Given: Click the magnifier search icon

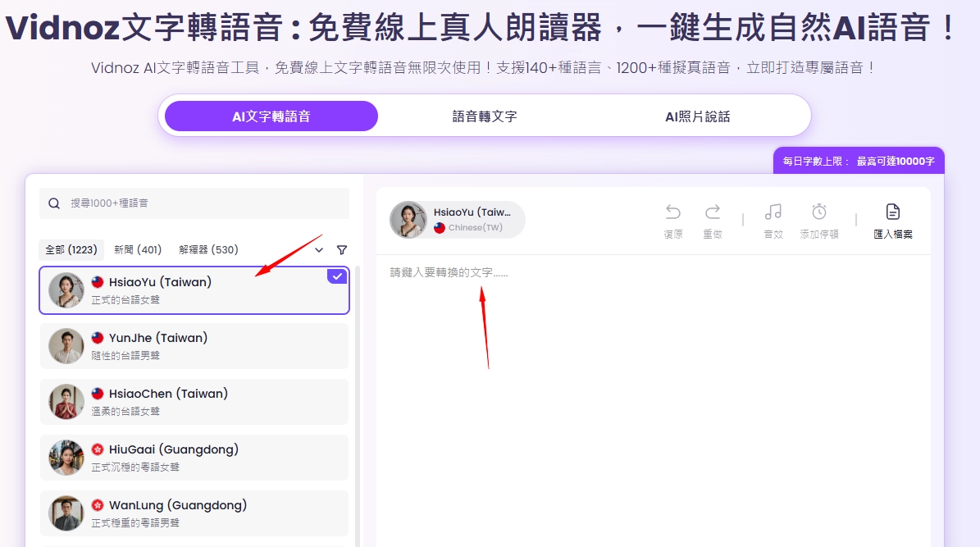Looking at the screenshot, I should click(54, 203).
